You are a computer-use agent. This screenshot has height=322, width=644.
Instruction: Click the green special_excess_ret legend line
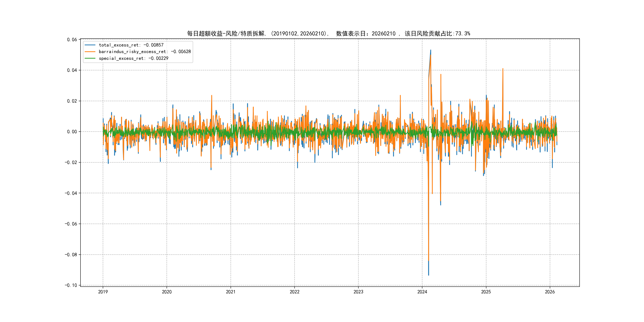click(x=90, y=58)
